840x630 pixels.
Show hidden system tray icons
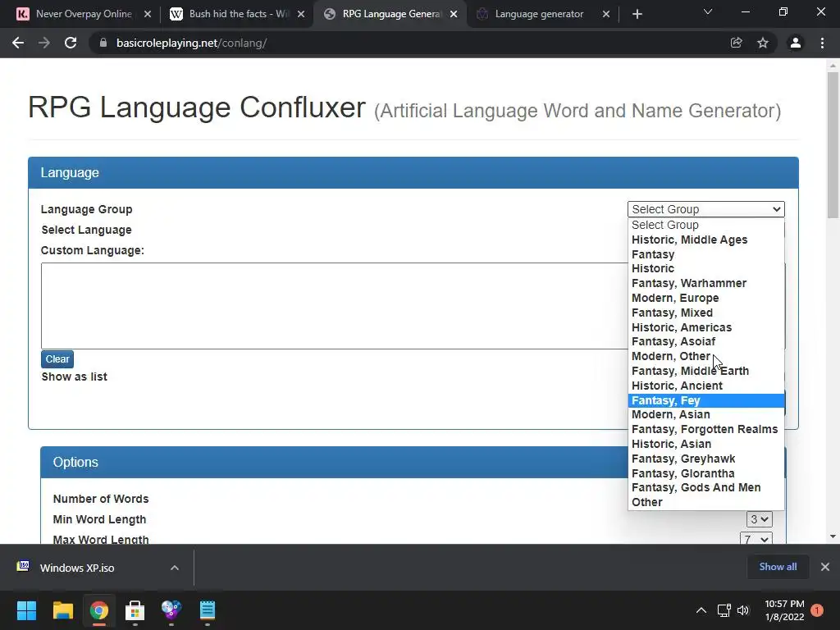[701, 610]
